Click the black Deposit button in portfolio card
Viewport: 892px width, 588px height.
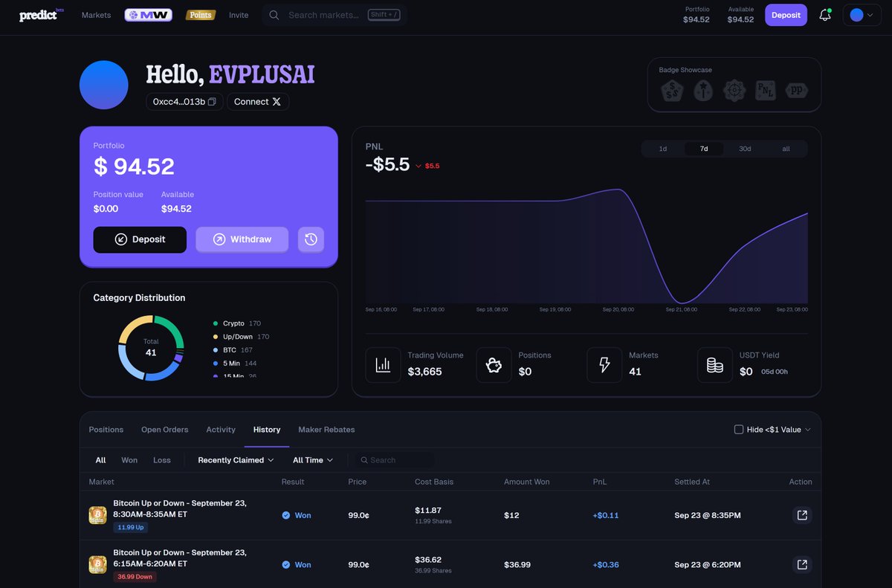click(x=140, y=239)
